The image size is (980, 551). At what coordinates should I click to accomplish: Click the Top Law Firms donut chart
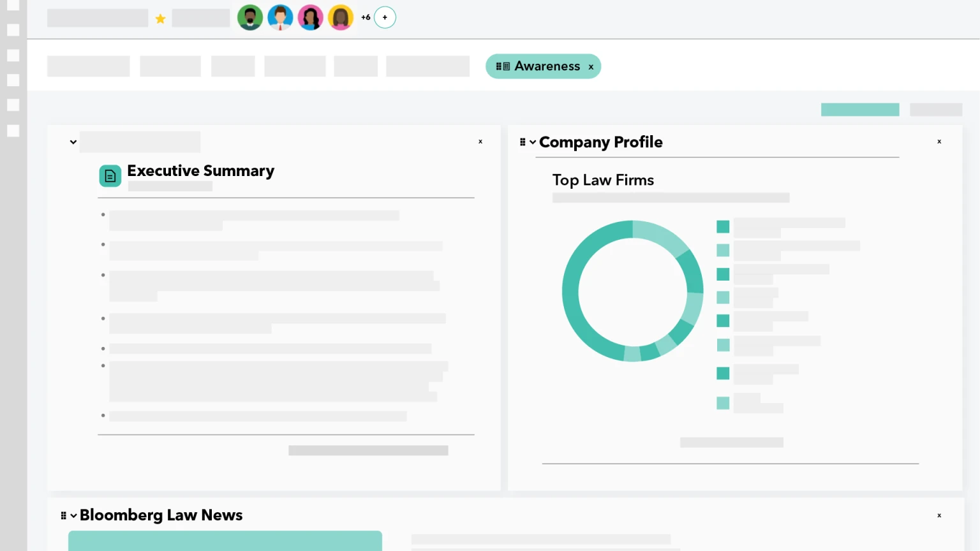[632, 291]
